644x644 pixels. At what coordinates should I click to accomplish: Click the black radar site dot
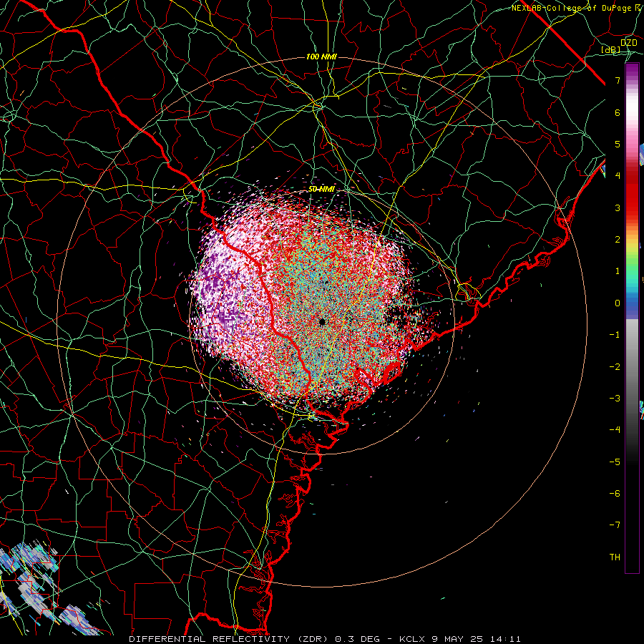pyautogui.click(x=322, y=321)
